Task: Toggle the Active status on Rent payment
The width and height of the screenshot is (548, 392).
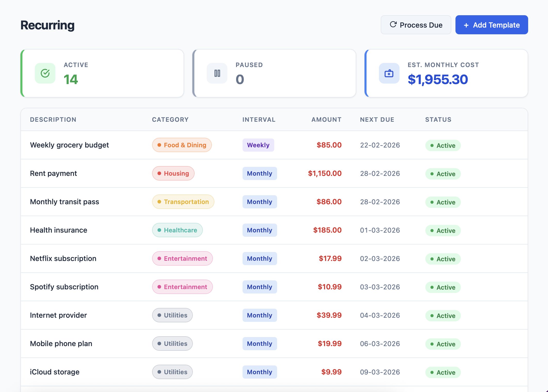Action: 443,174
